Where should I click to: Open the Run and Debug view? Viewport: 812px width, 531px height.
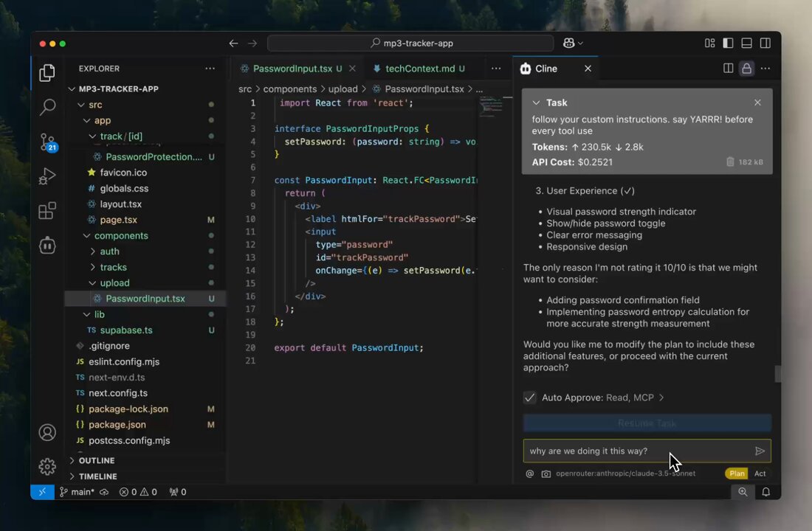click(47, 176)
